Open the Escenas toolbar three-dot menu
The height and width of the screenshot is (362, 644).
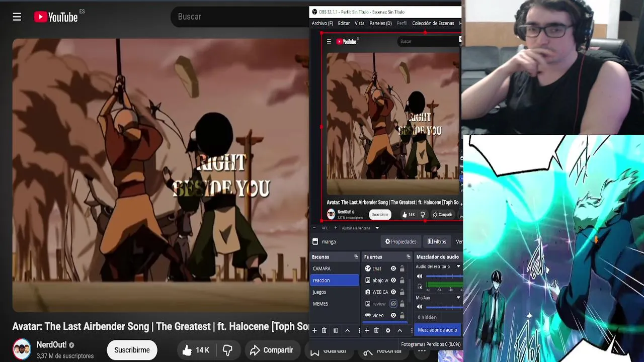pyautogui.click(x=359, y=330)
